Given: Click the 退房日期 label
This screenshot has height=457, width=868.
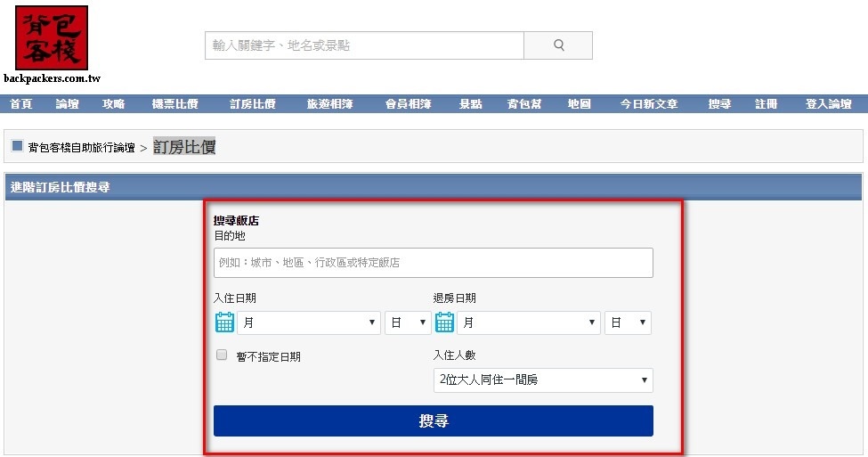Looking at the screenshot, I should coord(455,298).
